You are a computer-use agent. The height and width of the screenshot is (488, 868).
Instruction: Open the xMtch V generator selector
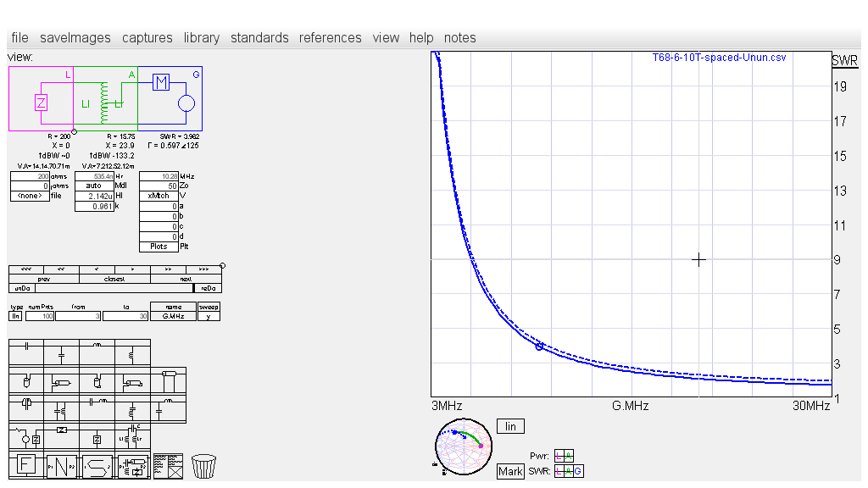(x=159, y=196)
